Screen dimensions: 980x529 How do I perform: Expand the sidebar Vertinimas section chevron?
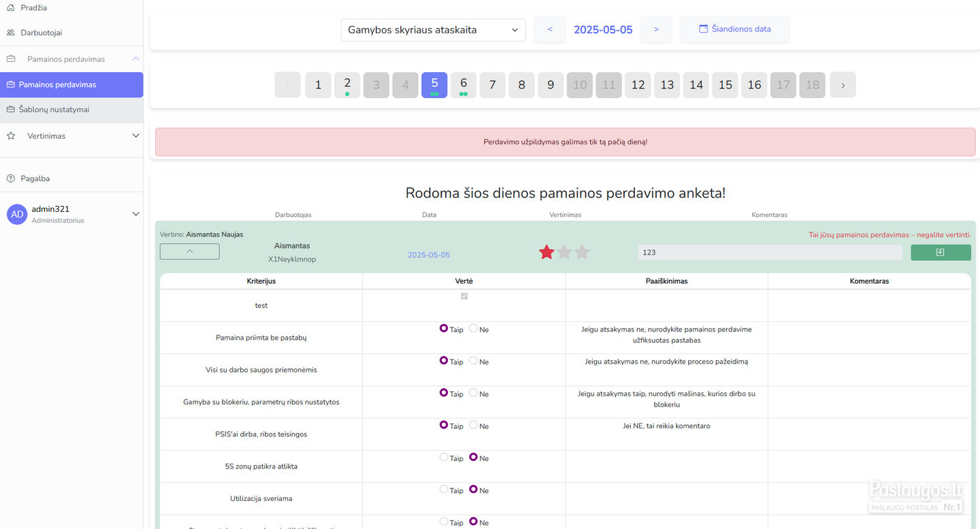(x=135, y=136)
